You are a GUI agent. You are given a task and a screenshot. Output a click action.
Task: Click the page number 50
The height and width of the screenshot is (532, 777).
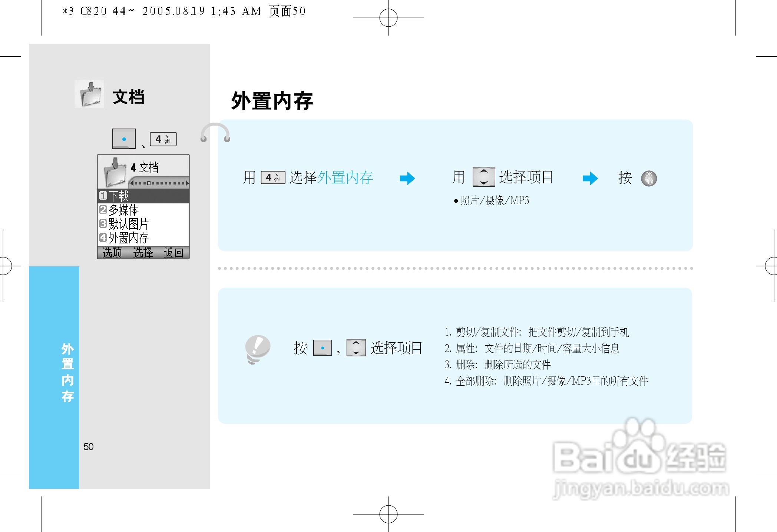tap(88, 447)
